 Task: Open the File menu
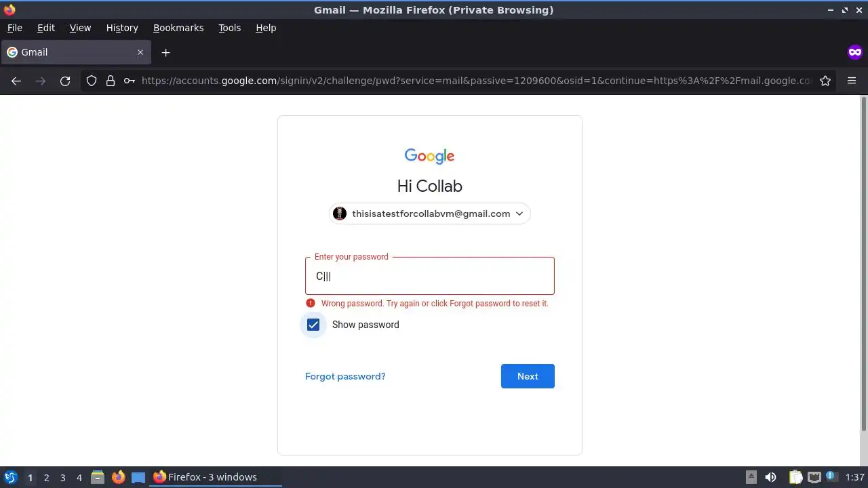14,28
